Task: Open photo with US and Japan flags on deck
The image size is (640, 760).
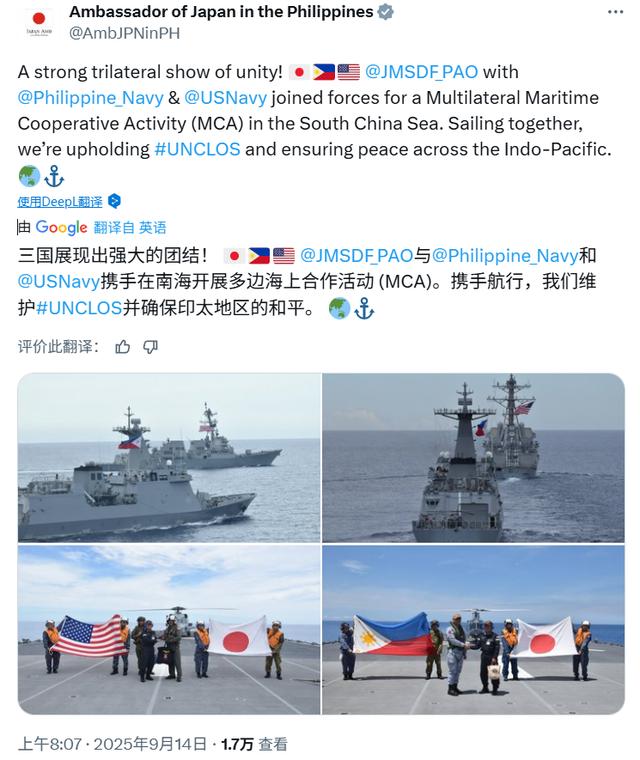Action: 169,629
